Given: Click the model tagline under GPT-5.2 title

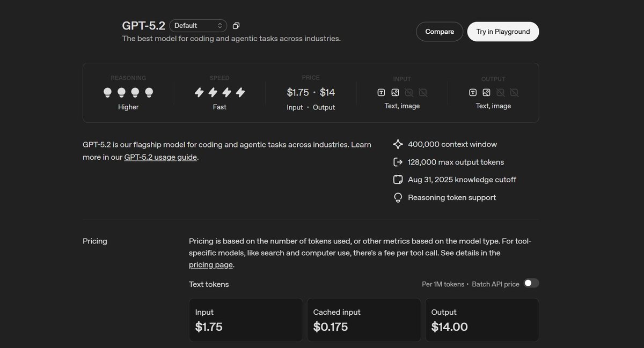Looking at the screenshot, I should [231, 39].
